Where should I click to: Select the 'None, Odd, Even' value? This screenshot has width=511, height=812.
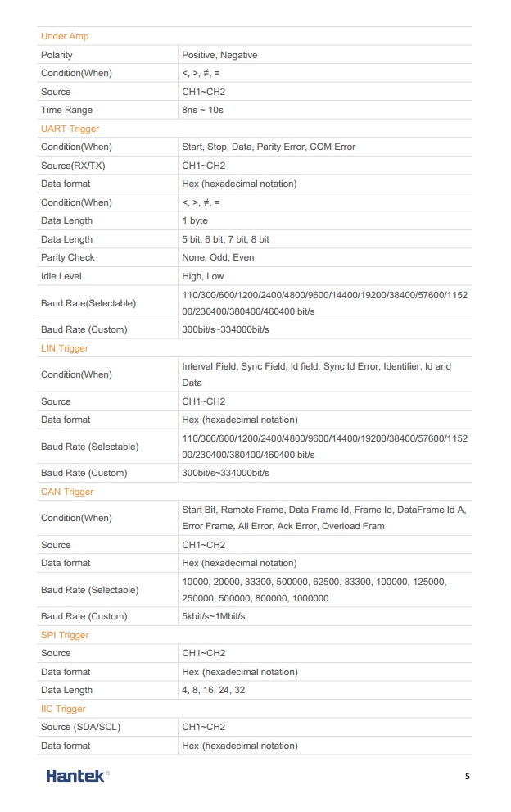tap(218, 257)
